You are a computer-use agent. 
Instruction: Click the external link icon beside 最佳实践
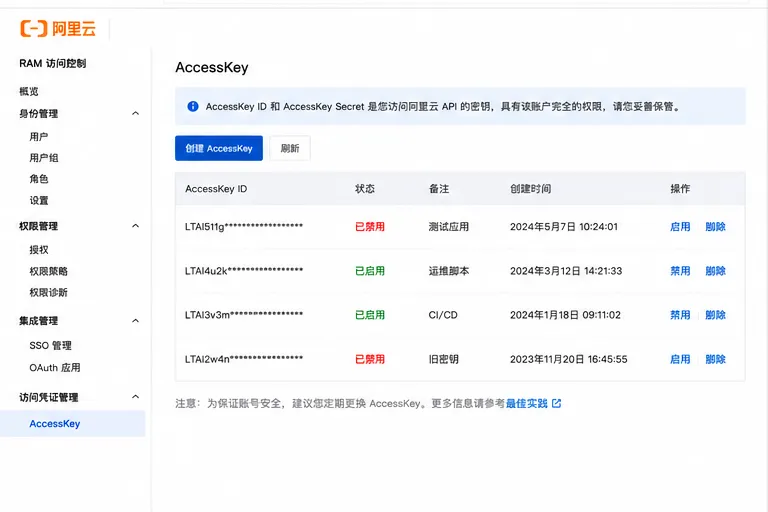556,403
